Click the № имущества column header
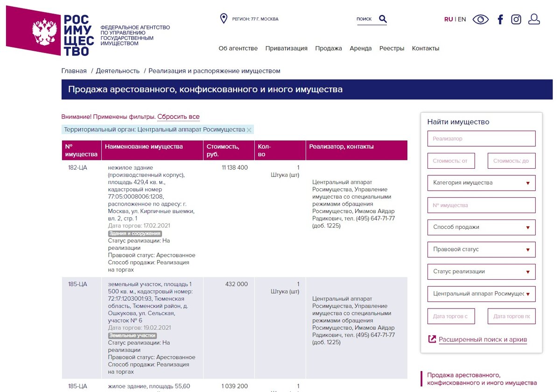Screen dimensions: 560x392 click(x=81, y=150)
